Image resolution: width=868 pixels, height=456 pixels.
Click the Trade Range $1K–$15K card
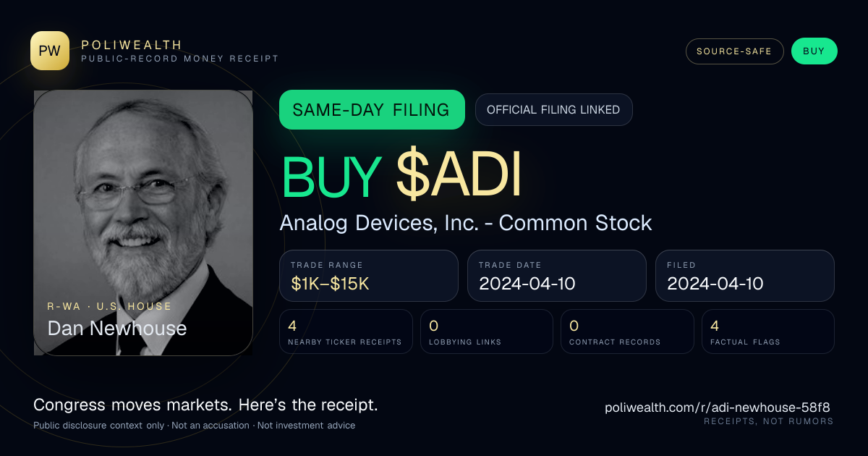pyautogui.click(x=369, y=276)
